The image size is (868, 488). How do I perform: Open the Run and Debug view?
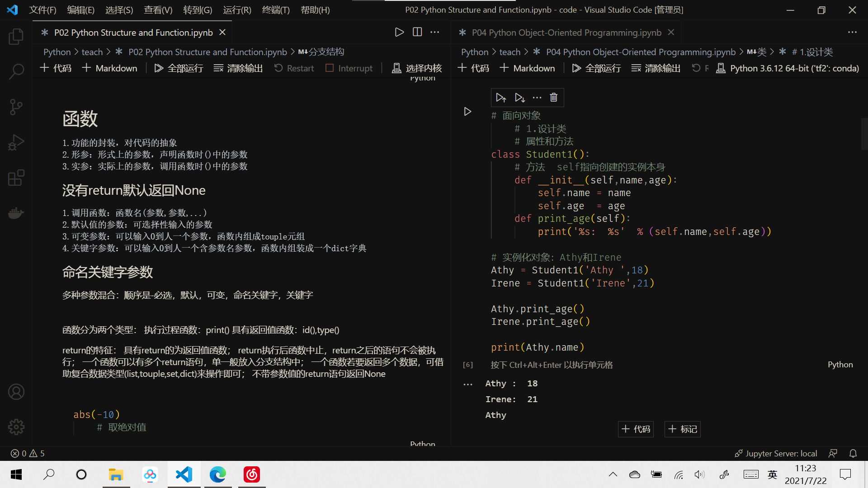click(x=16, y=142)
